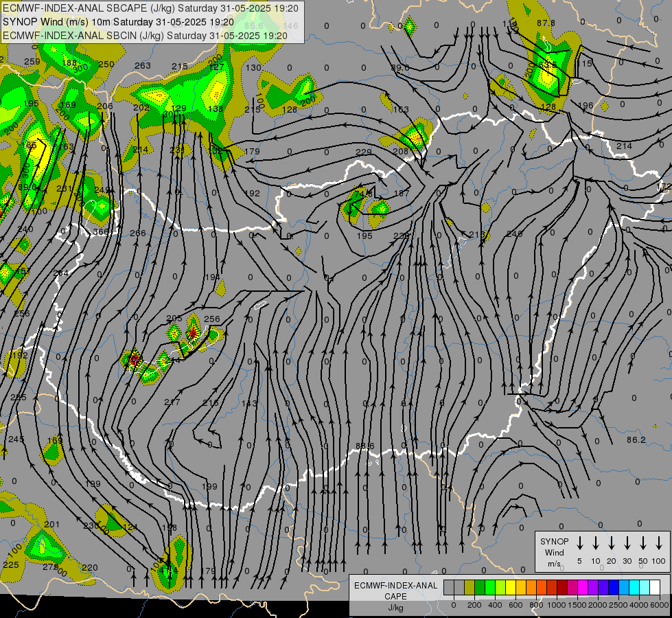The height and width of the screenshot is (618, 672).
Task: Click the 366 CIN value on the map
Action: [x=101, y=232]
